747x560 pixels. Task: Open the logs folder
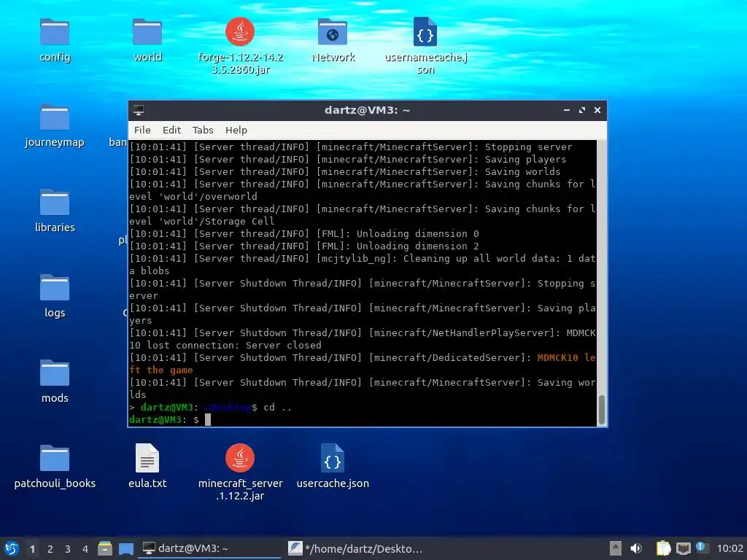55,287
